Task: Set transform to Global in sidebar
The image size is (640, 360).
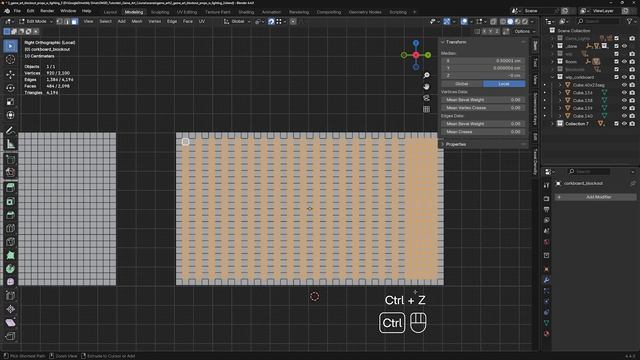Action: 462,84
